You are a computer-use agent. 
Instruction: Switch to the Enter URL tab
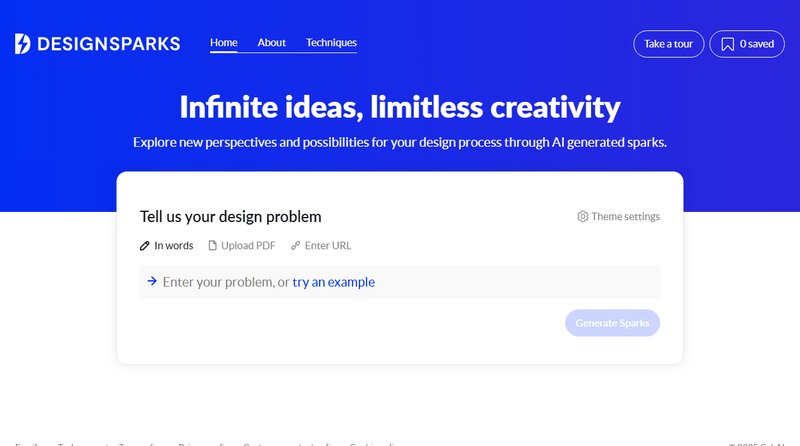click(x=328, y=246)
